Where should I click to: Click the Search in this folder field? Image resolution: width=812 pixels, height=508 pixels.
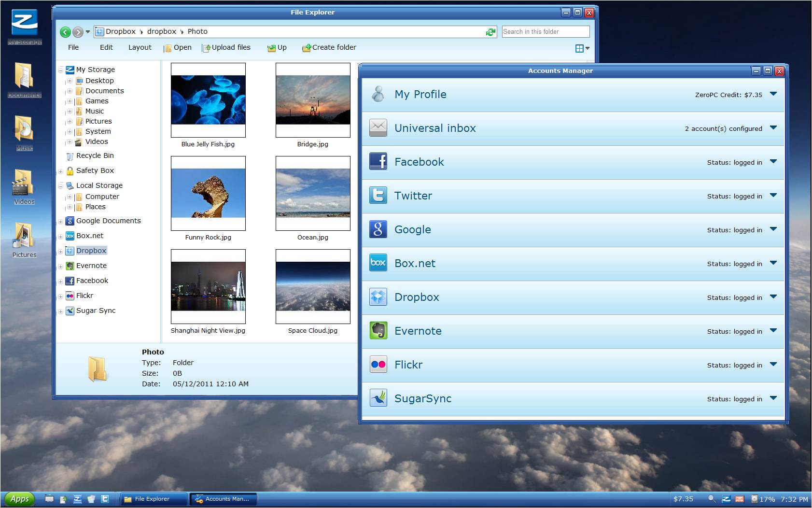point(545,32)
